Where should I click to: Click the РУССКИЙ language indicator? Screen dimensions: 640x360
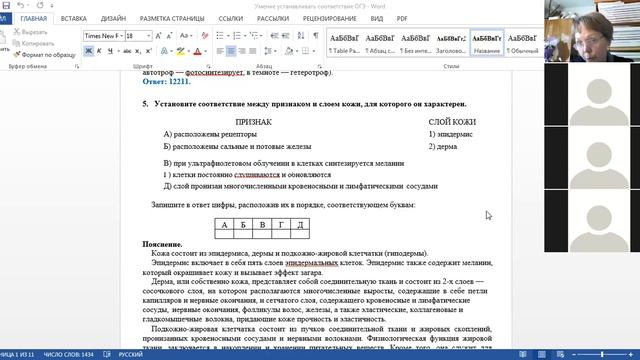click(x=131, y=355)
